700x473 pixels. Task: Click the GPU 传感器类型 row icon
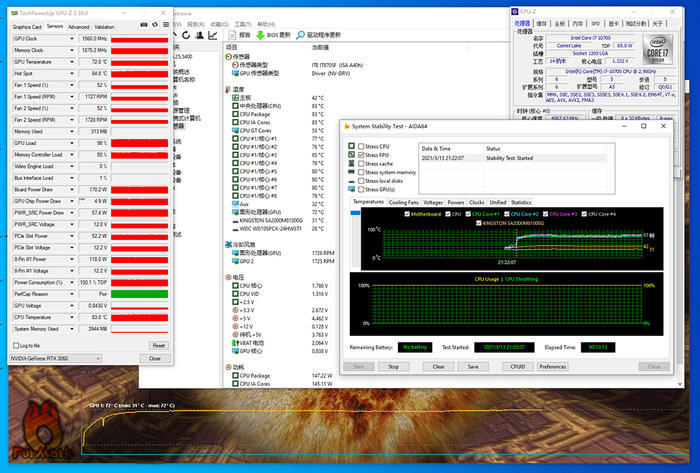(x=235, y=73)
